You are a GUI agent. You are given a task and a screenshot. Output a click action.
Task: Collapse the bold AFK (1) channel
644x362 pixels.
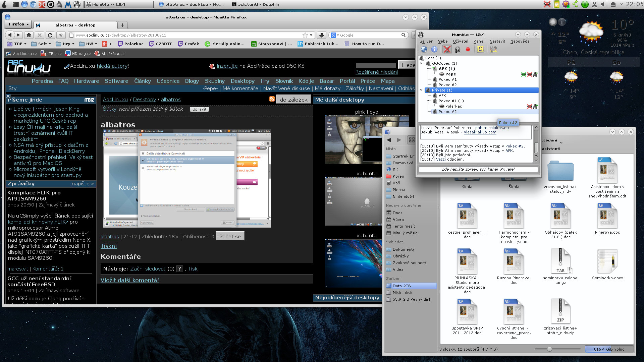tap(428, 68)
